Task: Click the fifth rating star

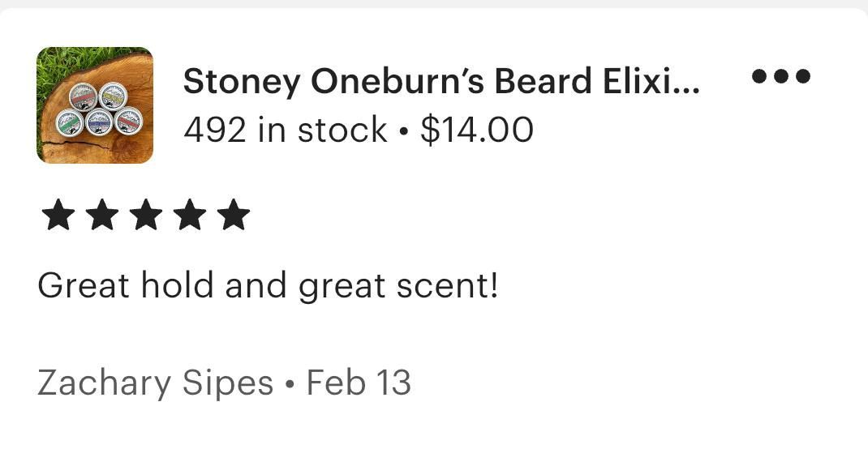Action: coord(234,215)
